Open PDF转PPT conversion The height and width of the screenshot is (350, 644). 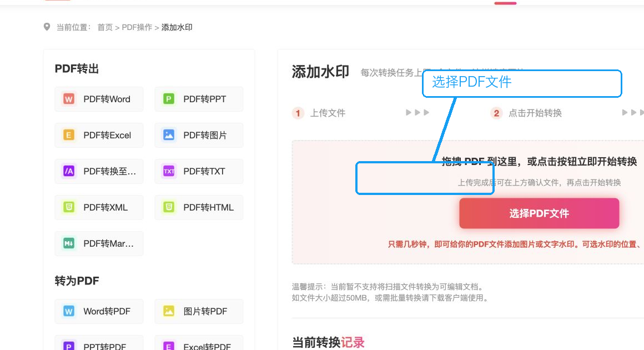coord(199,99)
